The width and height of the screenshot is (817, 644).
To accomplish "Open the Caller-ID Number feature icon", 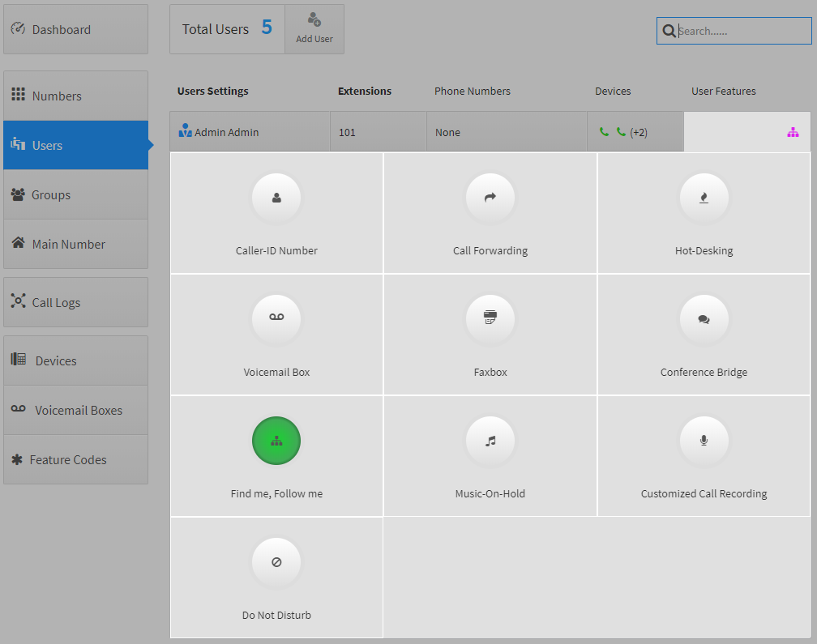I will coord(276,198).
